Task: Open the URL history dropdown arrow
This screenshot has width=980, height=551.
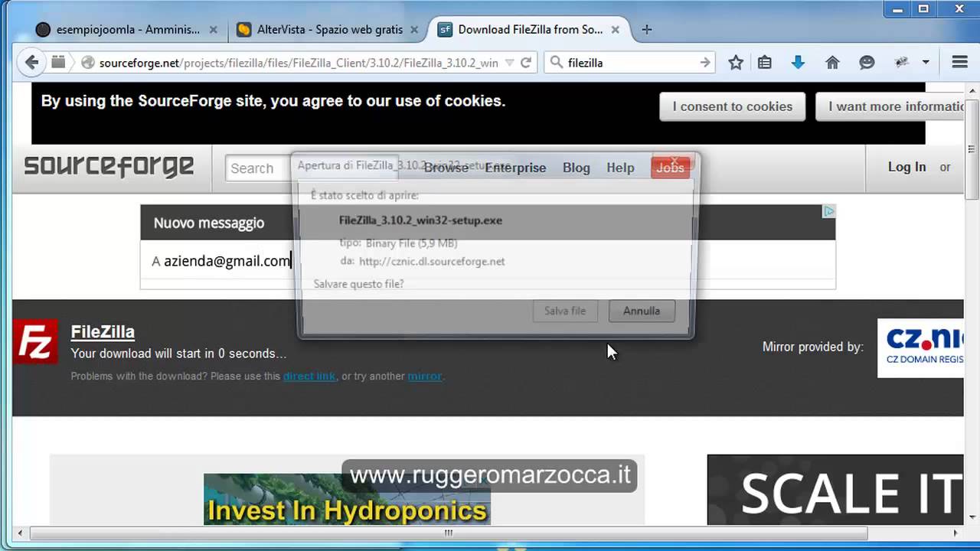Action: (x=510, y=63)
